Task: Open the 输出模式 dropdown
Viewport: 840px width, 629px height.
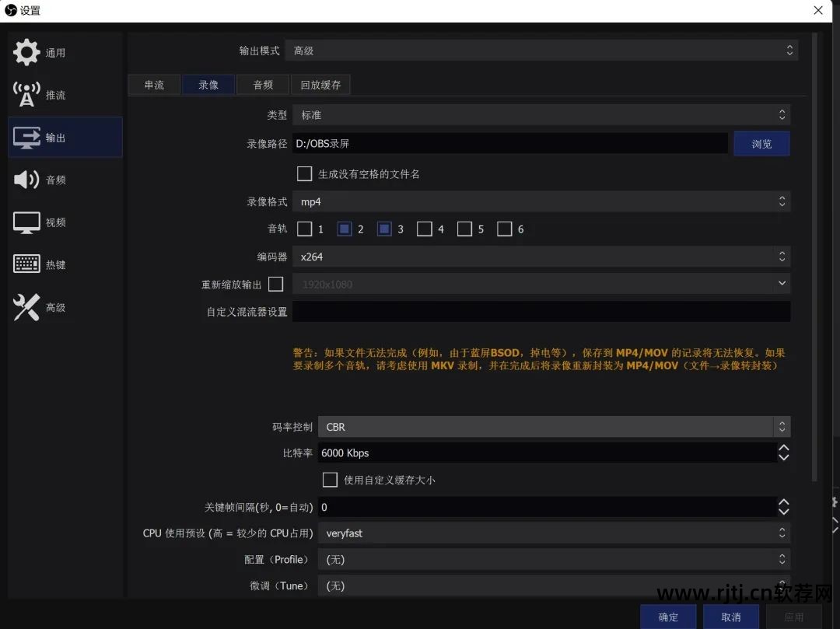Action: click(x=544, y=50)
